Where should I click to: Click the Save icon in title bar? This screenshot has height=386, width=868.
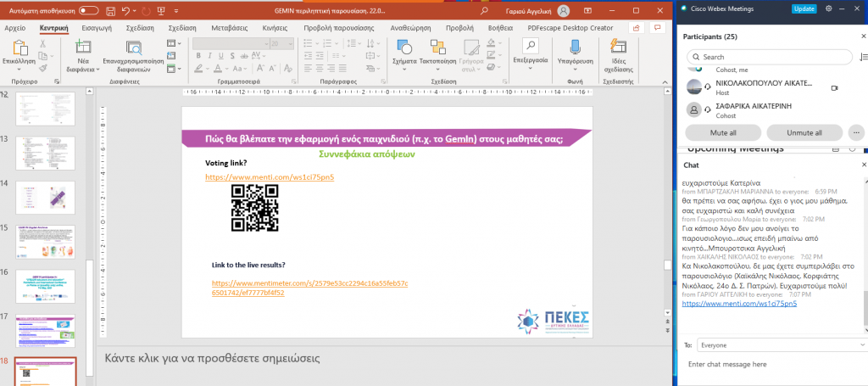pos(108,10)
